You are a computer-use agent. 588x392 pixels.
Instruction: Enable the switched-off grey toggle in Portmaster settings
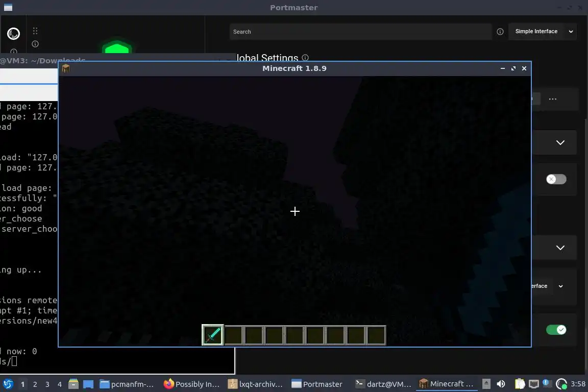(556, 179)
